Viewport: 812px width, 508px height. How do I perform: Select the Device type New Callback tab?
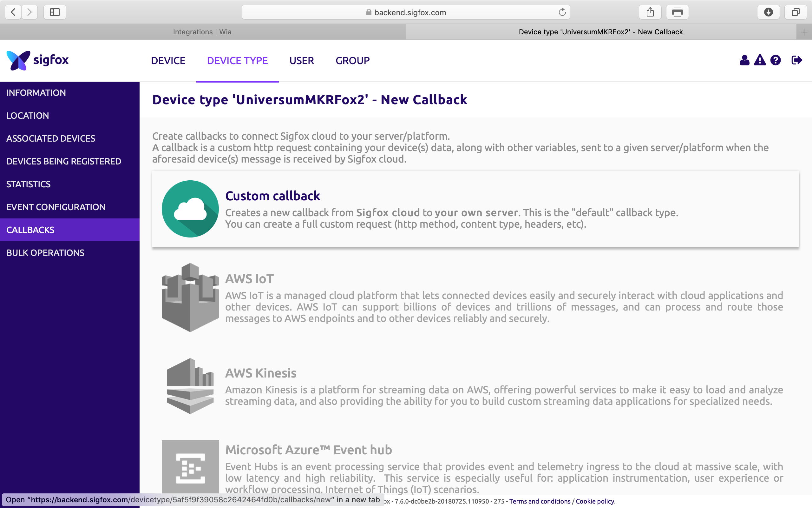[601, 32]
